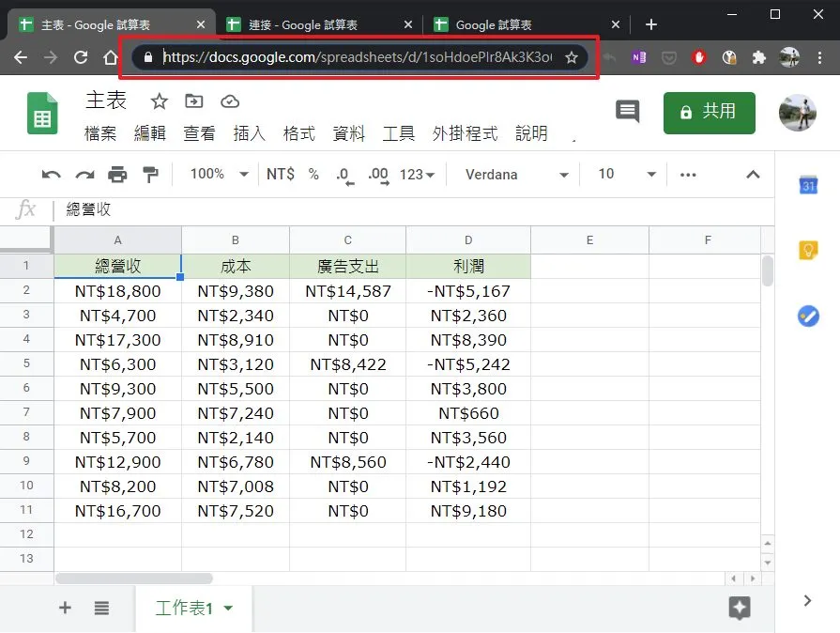Toggle side panel with bottom-right chevron
840x633 pixels.
point(807,600)
